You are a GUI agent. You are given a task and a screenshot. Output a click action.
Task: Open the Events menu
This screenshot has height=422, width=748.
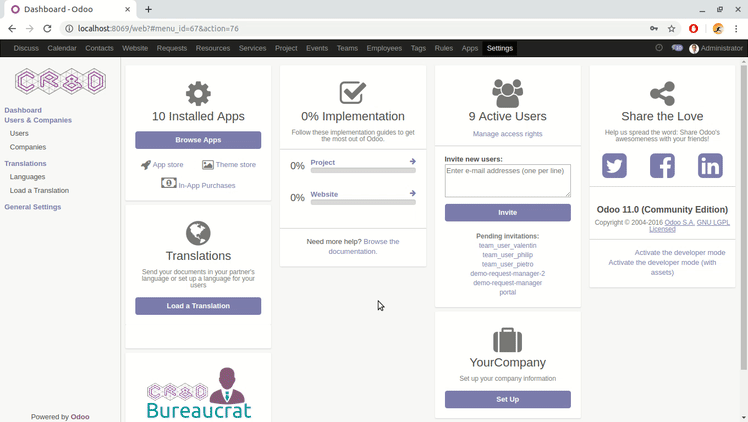317,48
